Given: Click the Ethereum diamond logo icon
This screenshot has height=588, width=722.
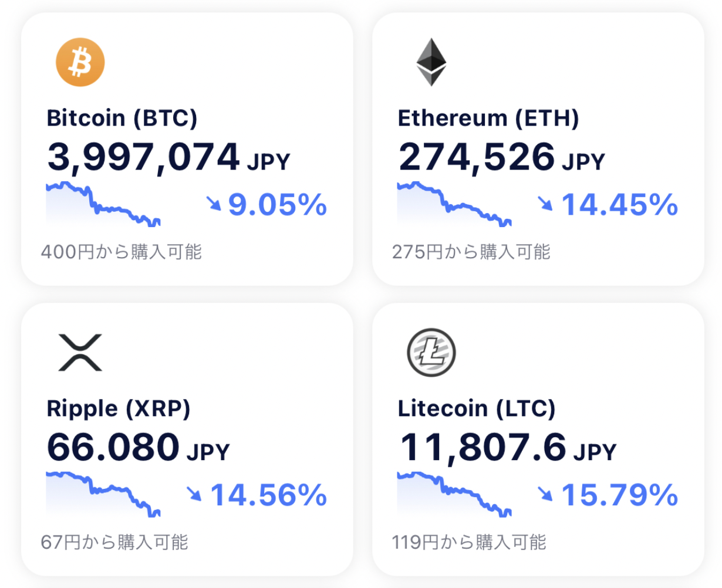Looking at the screenshot, I should tap(431, 62).
